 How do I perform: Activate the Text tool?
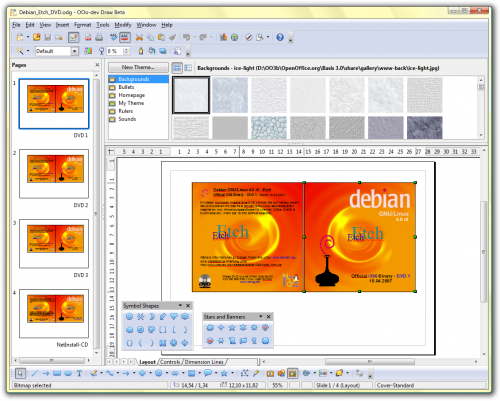click(x=79, y=373)
